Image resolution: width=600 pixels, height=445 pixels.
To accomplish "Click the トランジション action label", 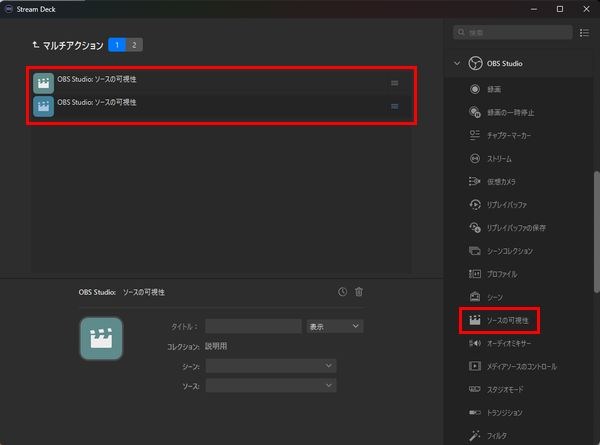I will [504, 413].
